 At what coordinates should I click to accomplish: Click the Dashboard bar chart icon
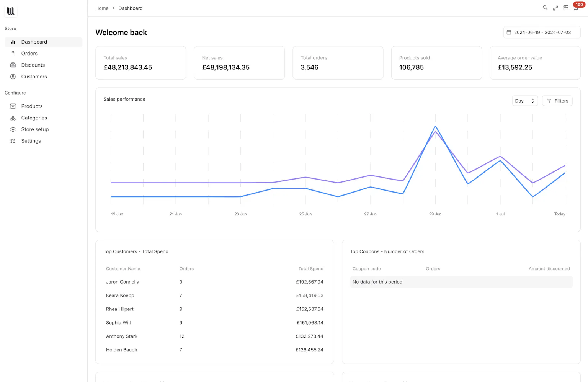coord(13,42)
